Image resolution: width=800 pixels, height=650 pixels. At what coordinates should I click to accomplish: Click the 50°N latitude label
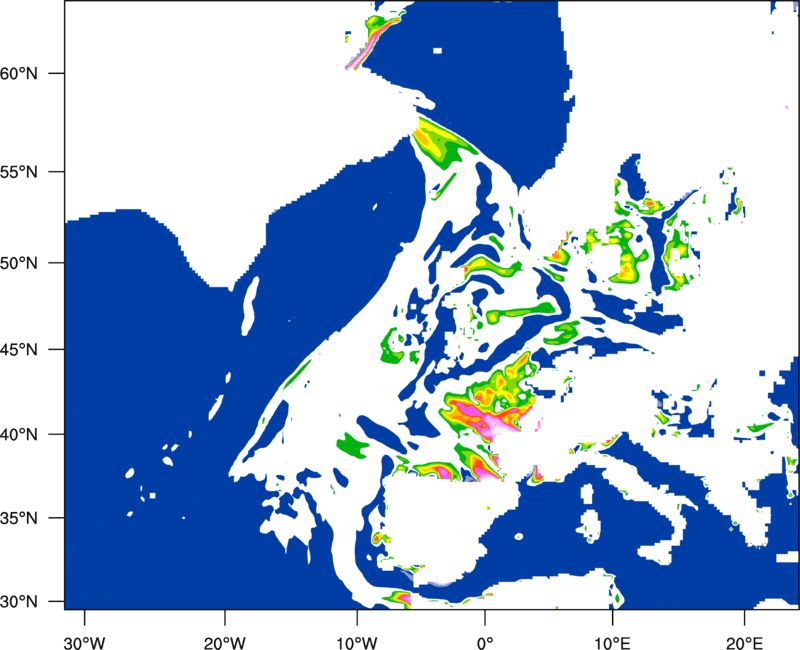pyautogui.click(x=19, y=263)
